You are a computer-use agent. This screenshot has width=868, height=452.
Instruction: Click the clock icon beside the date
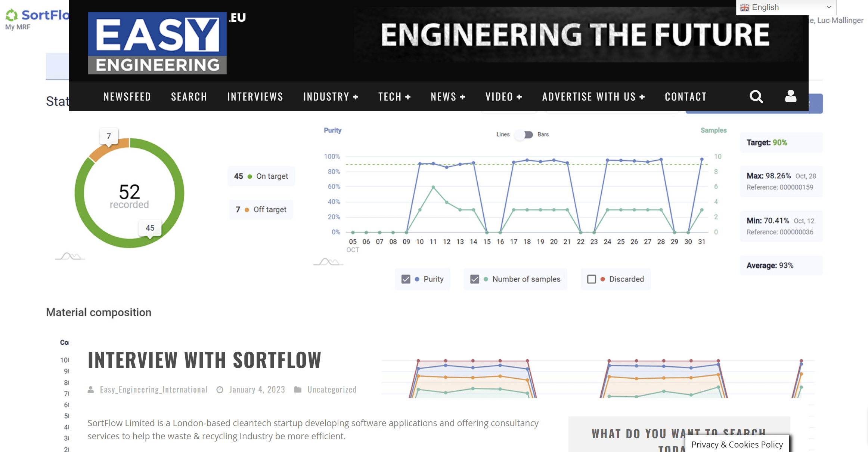220,390
